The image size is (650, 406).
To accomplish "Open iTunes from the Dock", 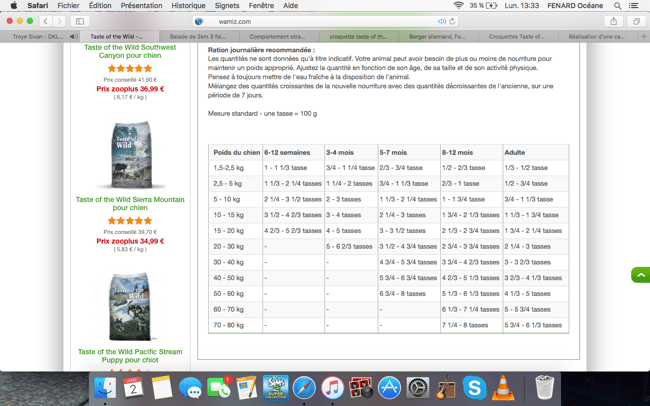I will coord(332,388).
